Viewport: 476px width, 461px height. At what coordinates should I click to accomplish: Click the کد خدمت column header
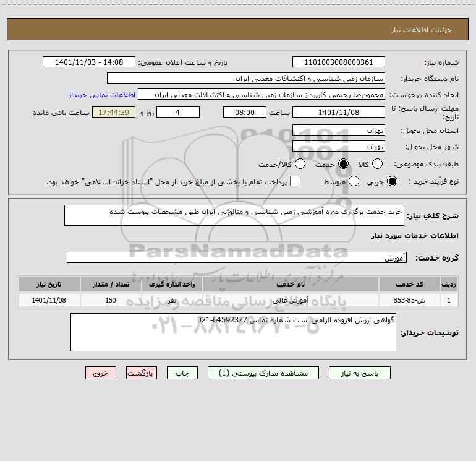tap(409, 284)
